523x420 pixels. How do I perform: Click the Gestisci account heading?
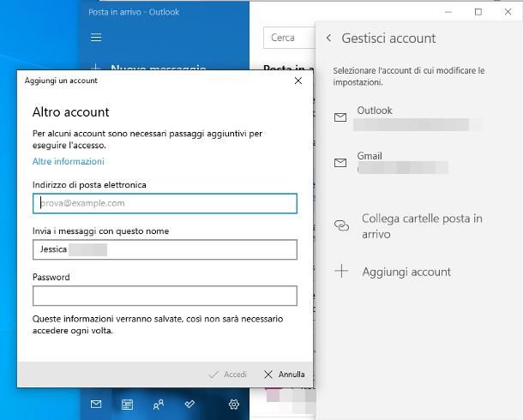coord(388,39)
